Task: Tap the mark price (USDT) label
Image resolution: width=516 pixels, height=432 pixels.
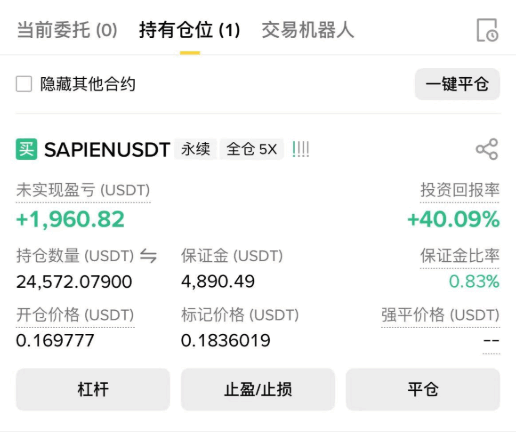Action: [x=240, y=315]
